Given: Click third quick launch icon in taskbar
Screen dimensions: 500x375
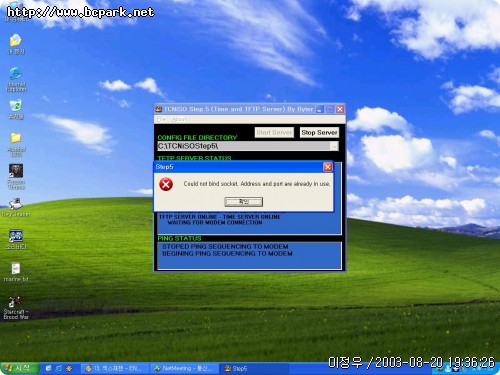Looking at the screenshot, I should click(69, 368).
